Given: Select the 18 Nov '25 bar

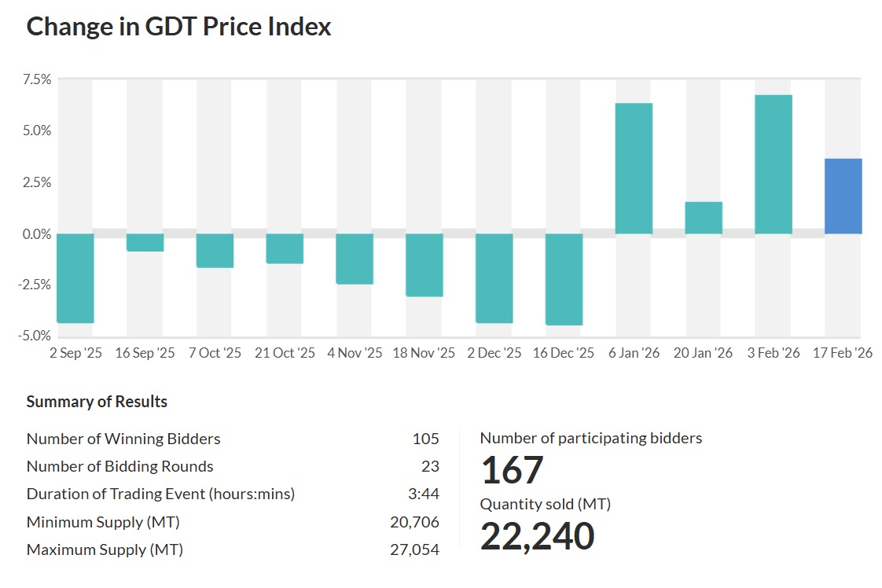Looking at the screenshot, I should pos(424,265).
